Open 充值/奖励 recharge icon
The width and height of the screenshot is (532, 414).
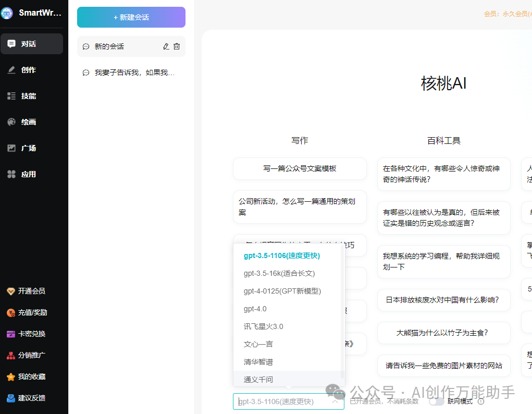click(10, 312)
